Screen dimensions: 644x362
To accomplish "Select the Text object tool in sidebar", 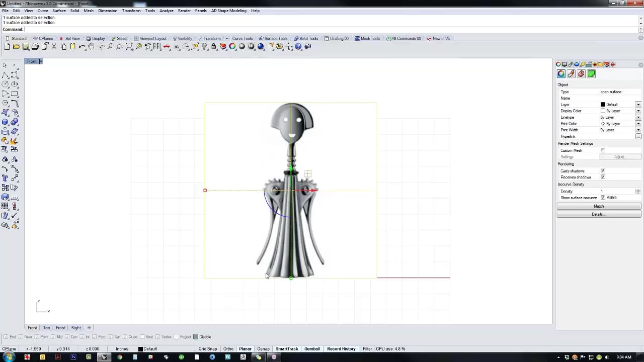I will tap(5, 178).
